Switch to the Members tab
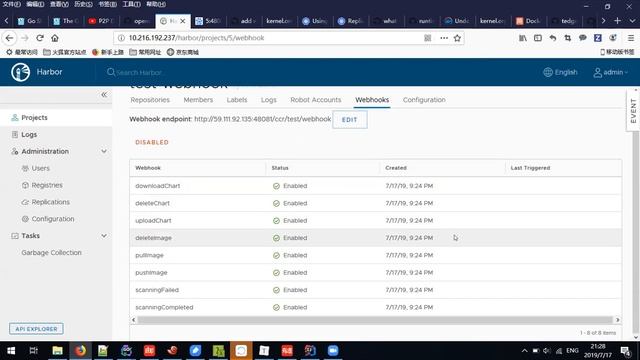The width and height of the screenshot is (640, 360). 198,100
